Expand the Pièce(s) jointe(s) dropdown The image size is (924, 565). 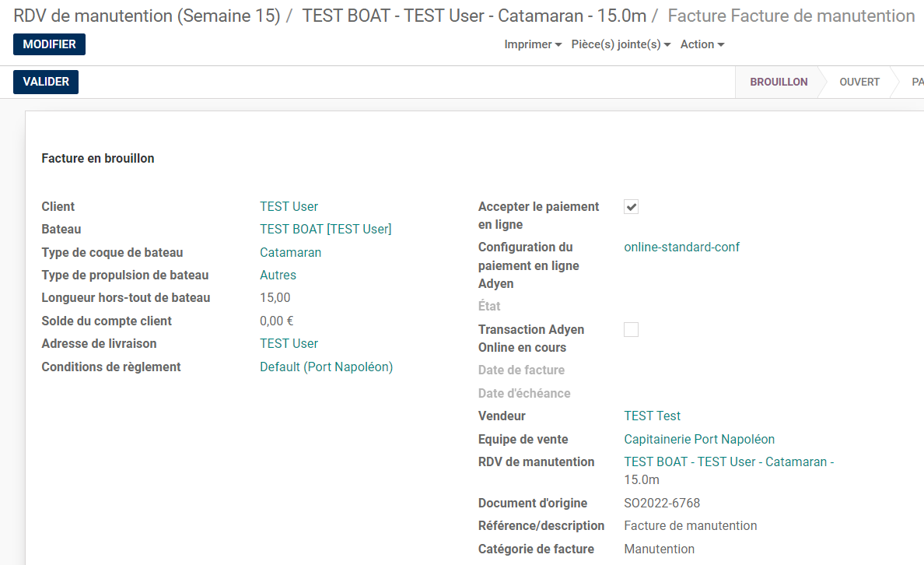tap(621, 44)
